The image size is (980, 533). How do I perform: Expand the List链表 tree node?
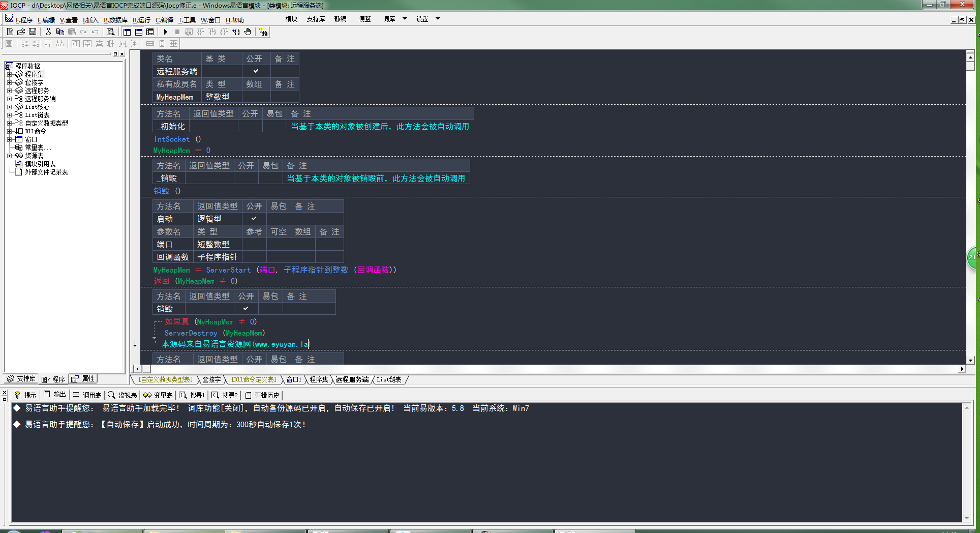9,115
